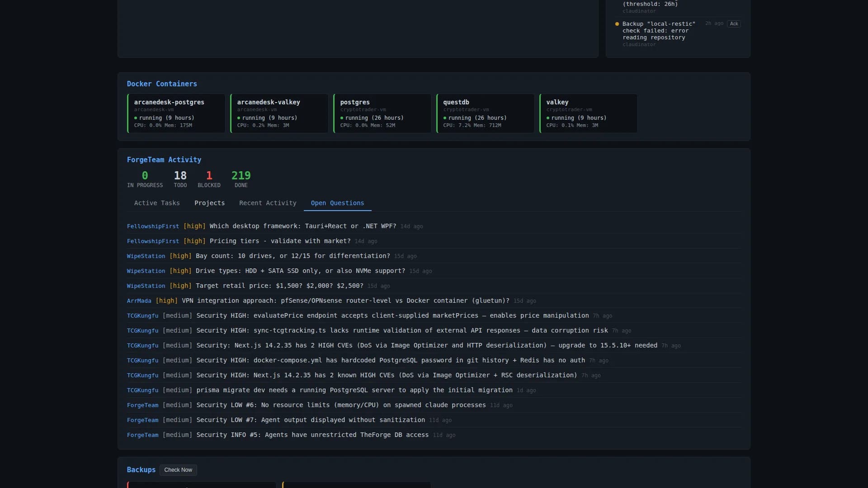
Task: Select Next.js upgrade to 15.5.10+ question
Action: 427,345
